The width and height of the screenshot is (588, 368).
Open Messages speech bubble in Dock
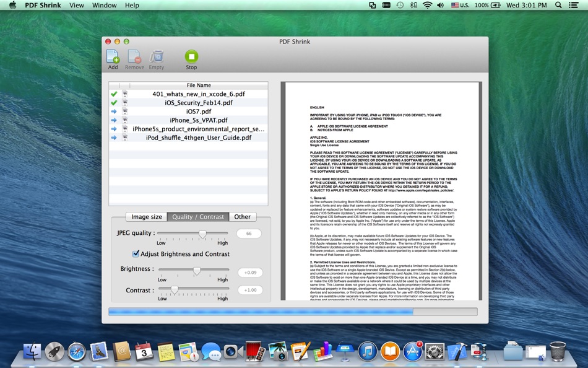[210, 351]
